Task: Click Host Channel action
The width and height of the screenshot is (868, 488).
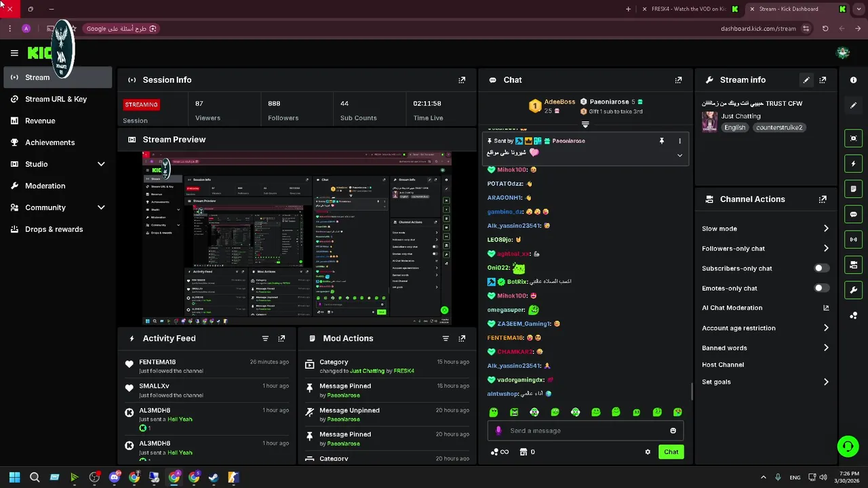Action: (x=723, y=365)
